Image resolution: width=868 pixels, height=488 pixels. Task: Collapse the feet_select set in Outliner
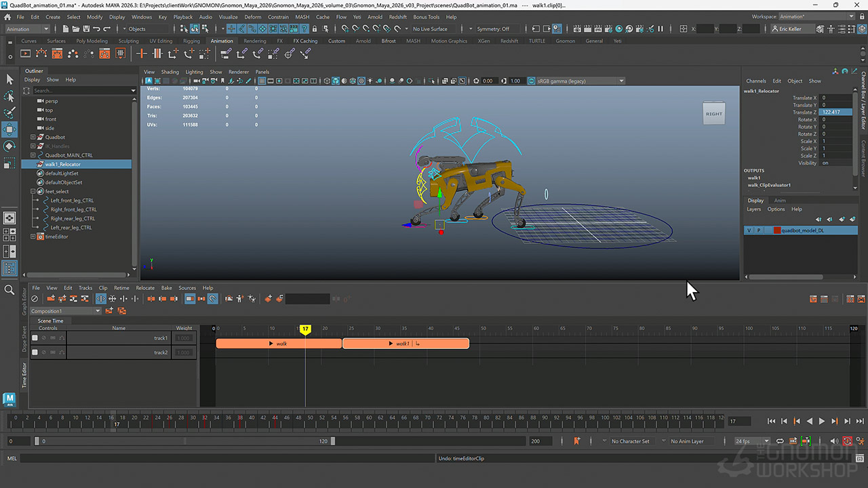(33, 192)
